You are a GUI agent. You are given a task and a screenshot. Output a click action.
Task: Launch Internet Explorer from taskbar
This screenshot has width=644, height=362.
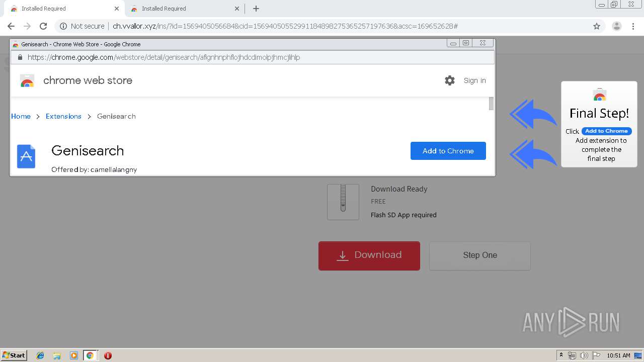pyautogui.click(x=40, y=355)
